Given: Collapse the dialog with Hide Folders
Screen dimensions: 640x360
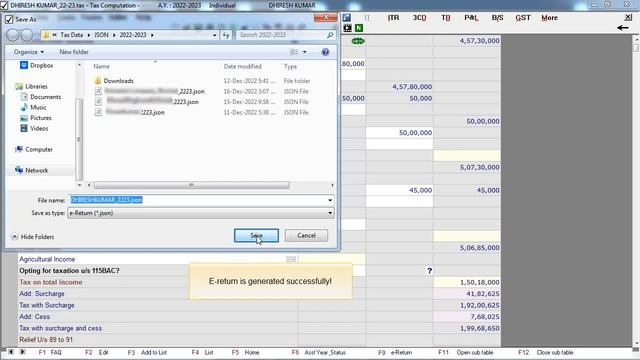Looking at the screenshot, I should (x=33, y=237).
